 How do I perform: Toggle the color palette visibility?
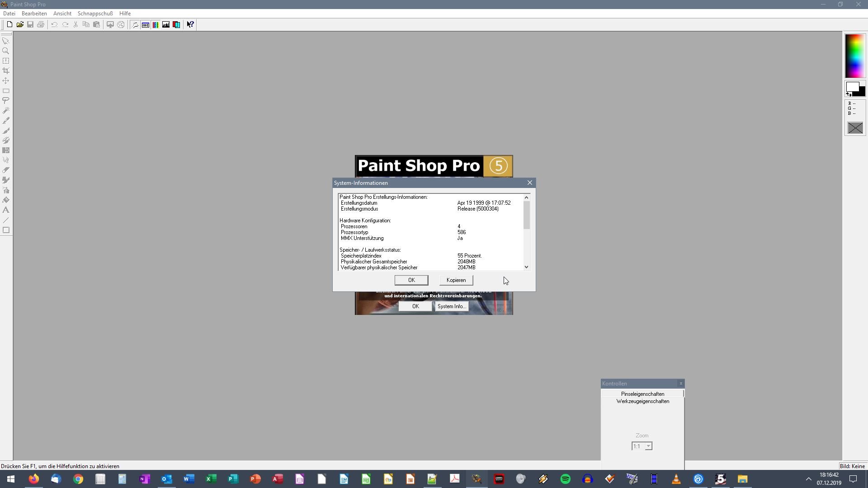[x=156, y=25]
